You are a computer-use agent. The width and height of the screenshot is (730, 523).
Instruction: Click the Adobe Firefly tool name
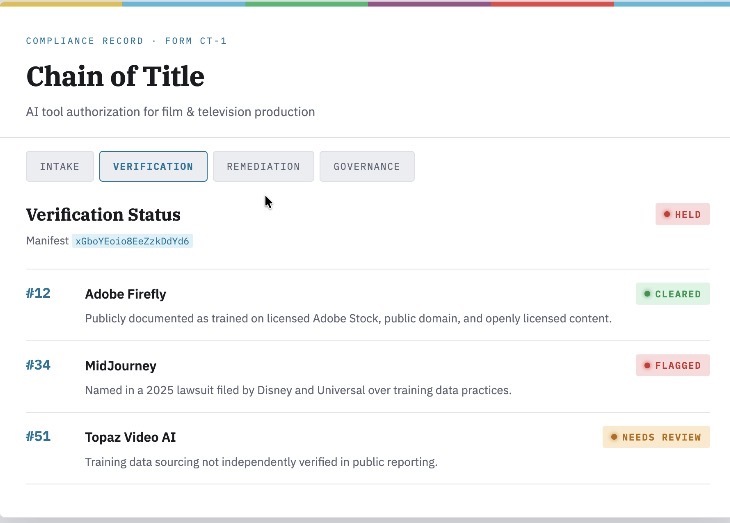coord(126,294)
